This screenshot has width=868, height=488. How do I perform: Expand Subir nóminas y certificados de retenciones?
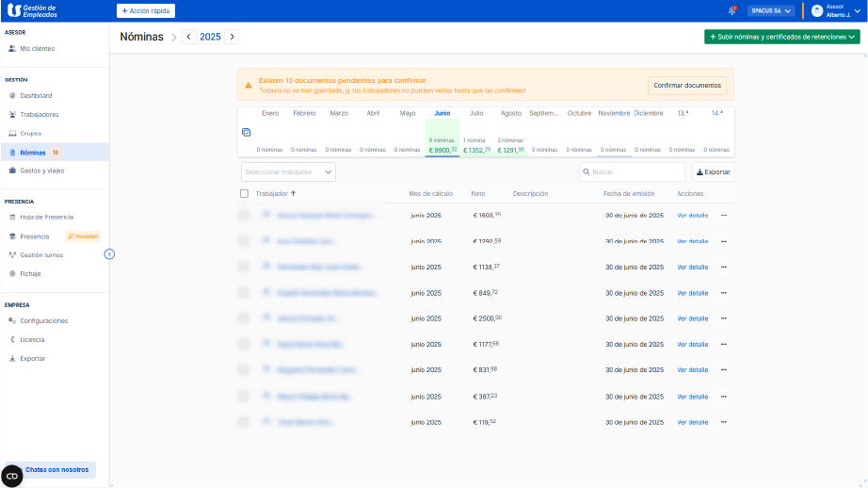point(781,37)
